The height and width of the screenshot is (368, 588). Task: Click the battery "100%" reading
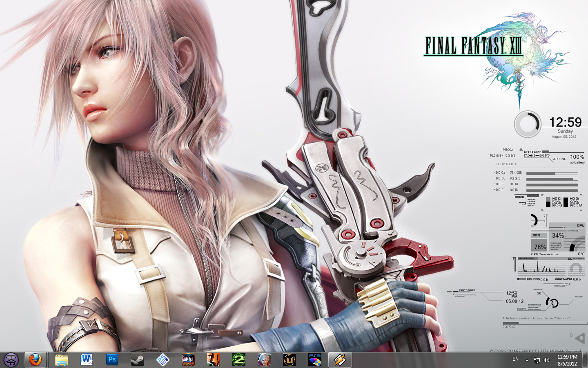(x=577, y=157)
